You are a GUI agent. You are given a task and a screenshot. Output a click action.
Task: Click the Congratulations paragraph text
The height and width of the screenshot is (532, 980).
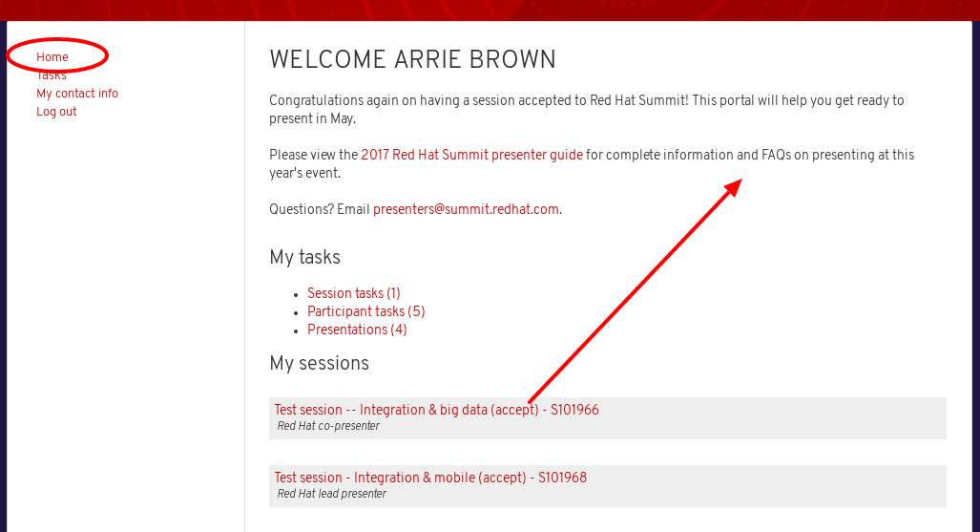[587, 109]
